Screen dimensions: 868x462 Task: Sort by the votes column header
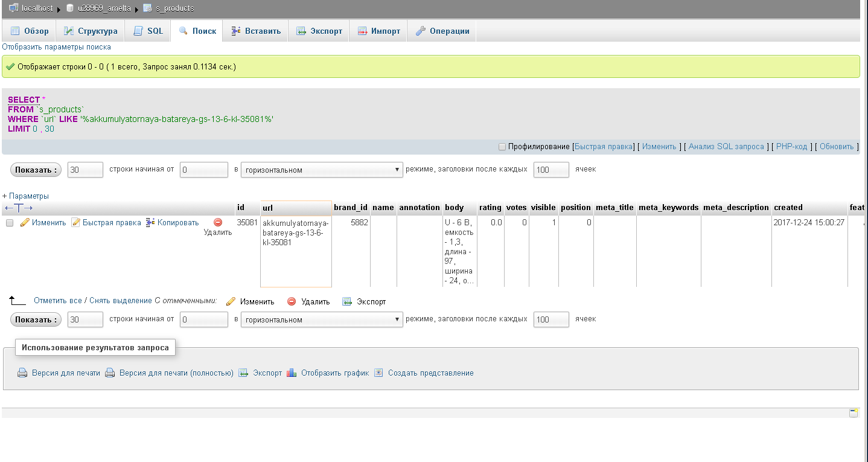(516, 207)
